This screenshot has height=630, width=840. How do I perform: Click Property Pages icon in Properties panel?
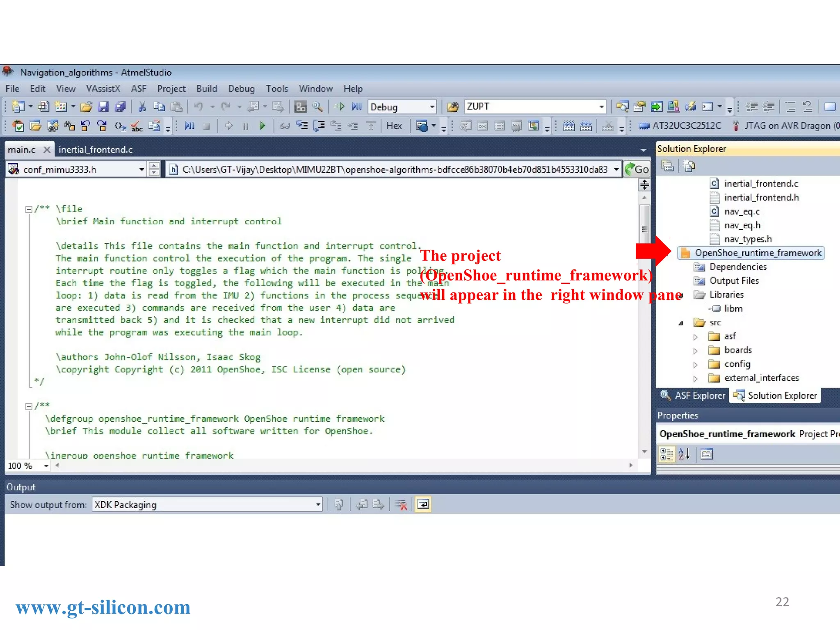706,454
